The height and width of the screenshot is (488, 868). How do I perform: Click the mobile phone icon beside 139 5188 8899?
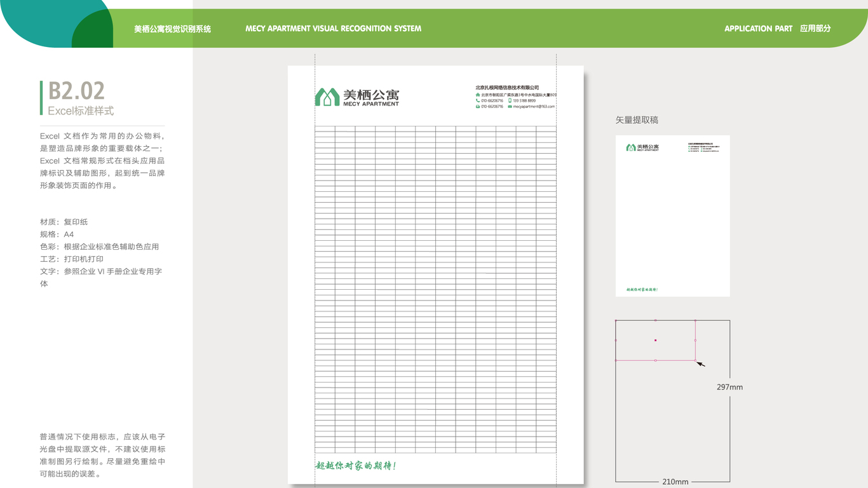[510, 100]
